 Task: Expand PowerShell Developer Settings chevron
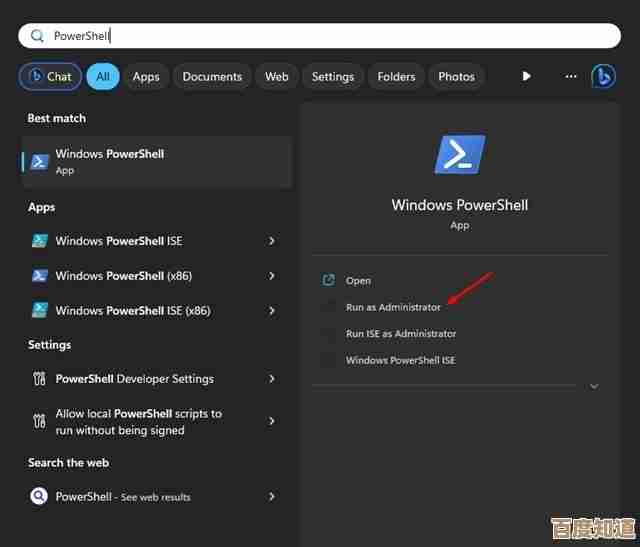tap(271, 379)
